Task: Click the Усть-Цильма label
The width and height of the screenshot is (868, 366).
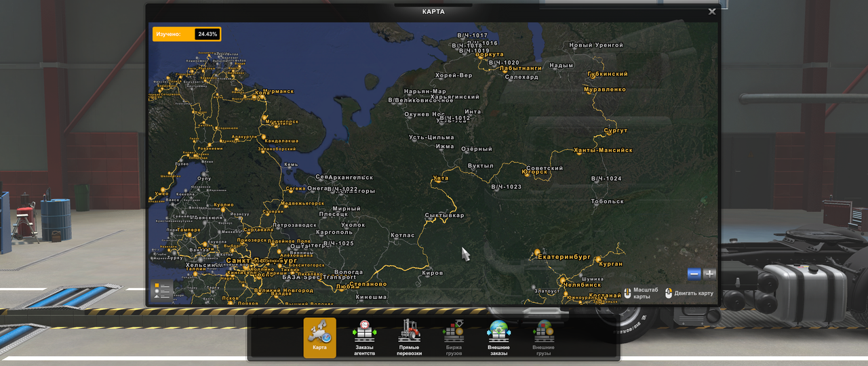Action: [431, 138]
